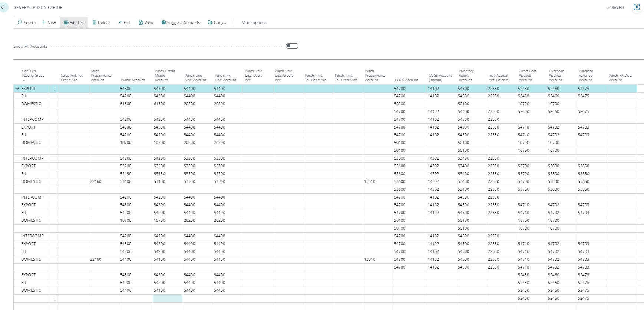
Task: Toggle Edit List mode
Action: [74, 23]
